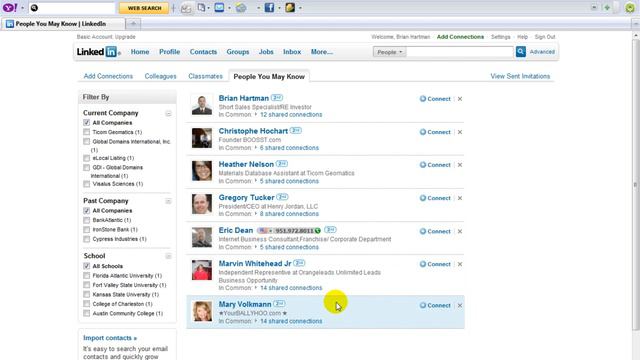Check the BankAtlantic (1) filter

87,220
